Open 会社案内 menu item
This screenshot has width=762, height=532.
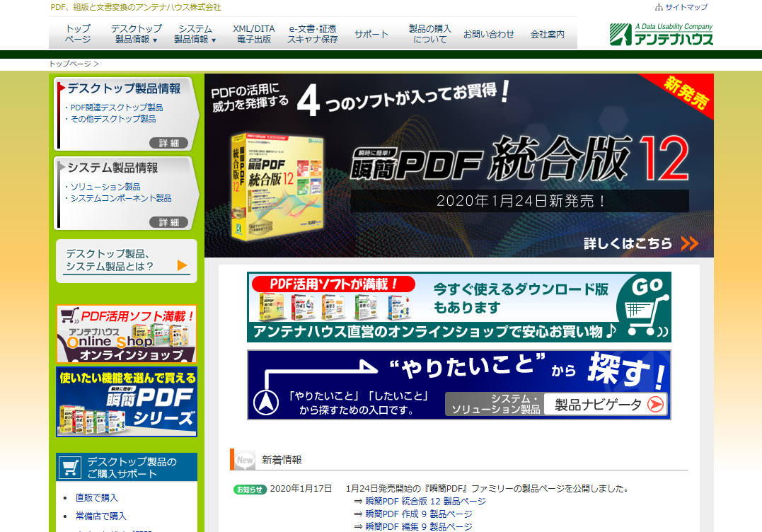click(547, 34)
